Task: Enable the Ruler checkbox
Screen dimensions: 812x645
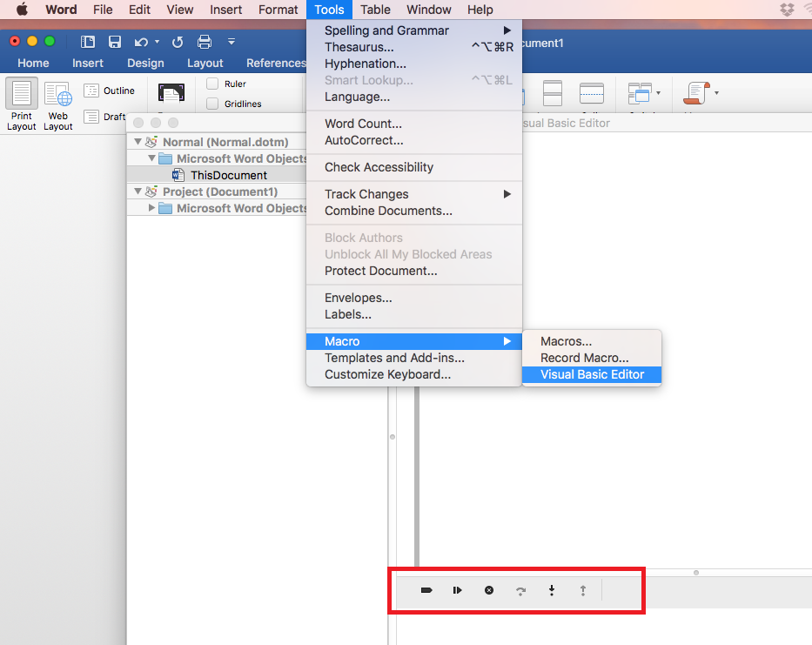Action: click(x=212, y=84)
